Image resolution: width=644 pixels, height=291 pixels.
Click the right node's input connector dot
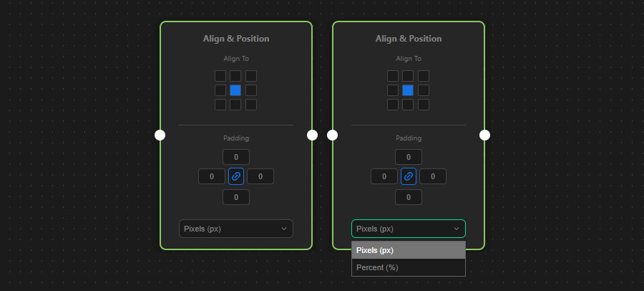[332, 135]
